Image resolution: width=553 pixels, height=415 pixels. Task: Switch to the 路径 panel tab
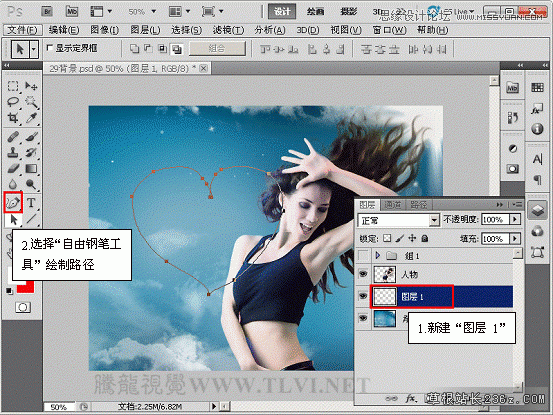419,205
